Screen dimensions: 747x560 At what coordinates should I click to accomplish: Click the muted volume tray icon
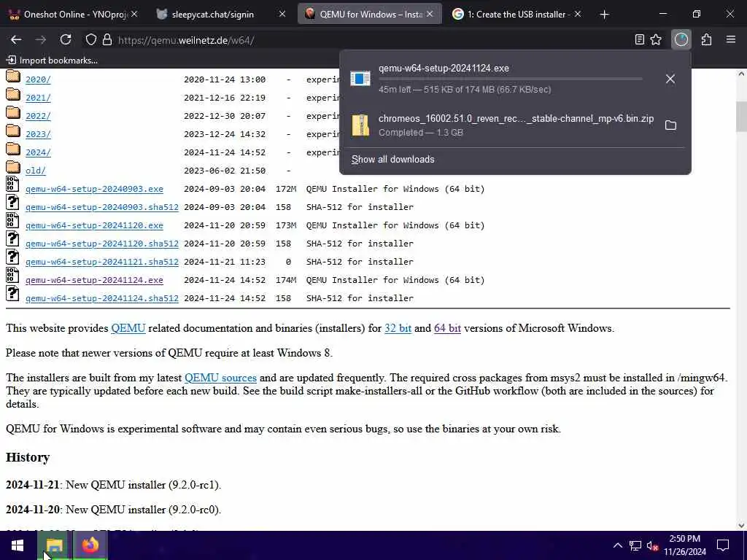[653, 545]
